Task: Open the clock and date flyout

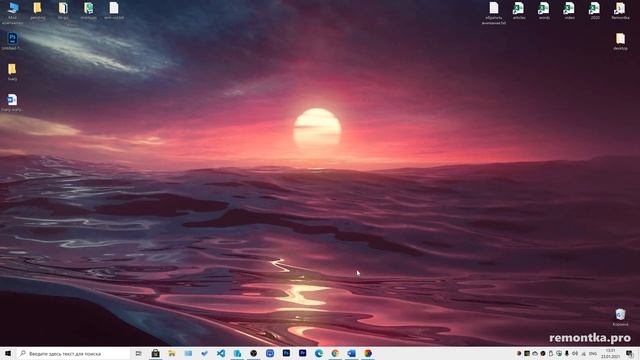Action: [611, 353]
